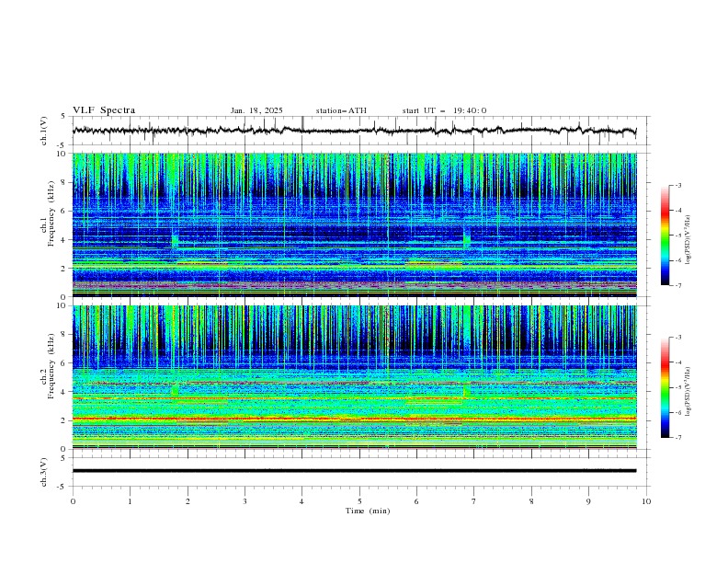The image size is (728, 563).
Task: Click the "-5" tick on ch.1 colorbar
Action: pos(677,236)
